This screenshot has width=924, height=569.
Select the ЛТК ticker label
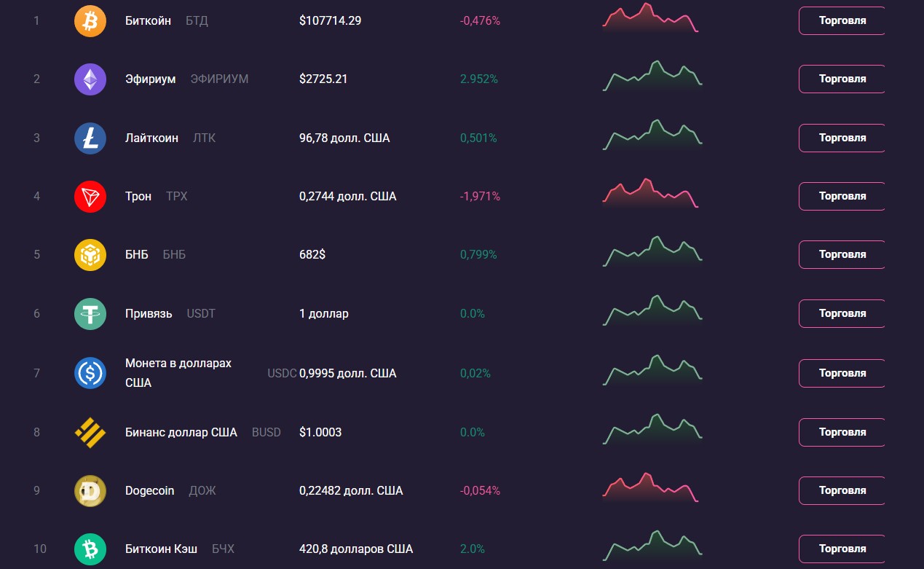click(204, 138)
